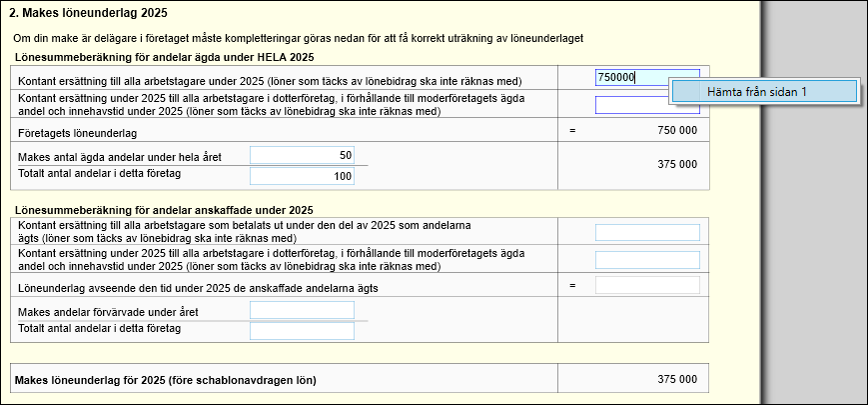This screenshot has height=405, width=868.
Task: Click the equals sign beside Företagets löneunderlag
Action: [573, 131]
